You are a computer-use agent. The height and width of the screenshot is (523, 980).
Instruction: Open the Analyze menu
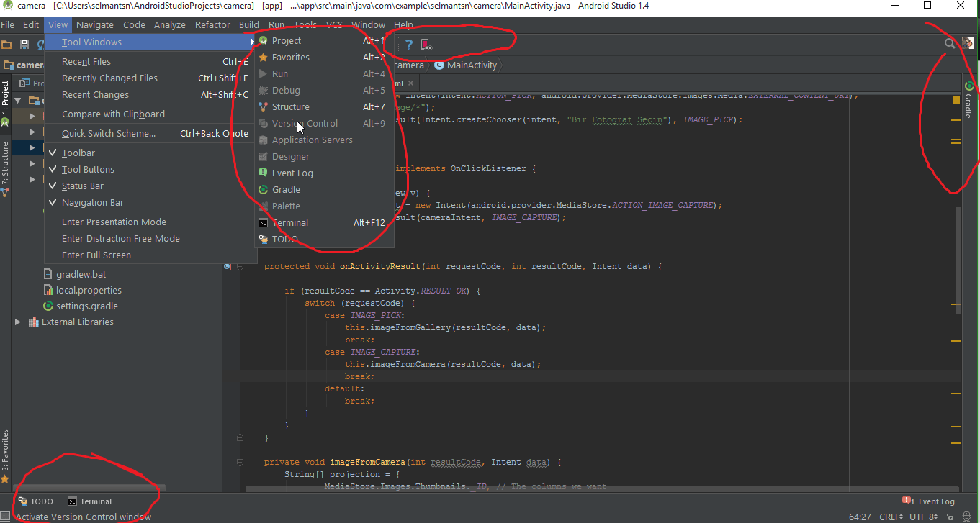point(170,24)
